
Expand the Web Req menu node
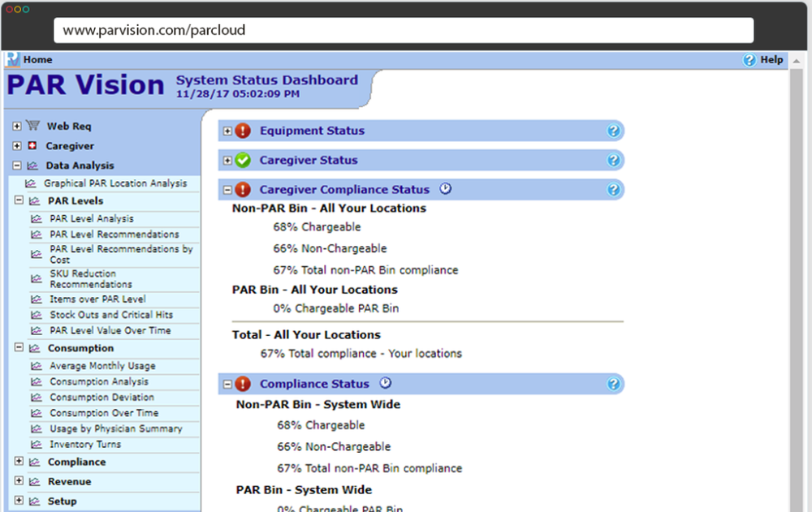[17, 126]
